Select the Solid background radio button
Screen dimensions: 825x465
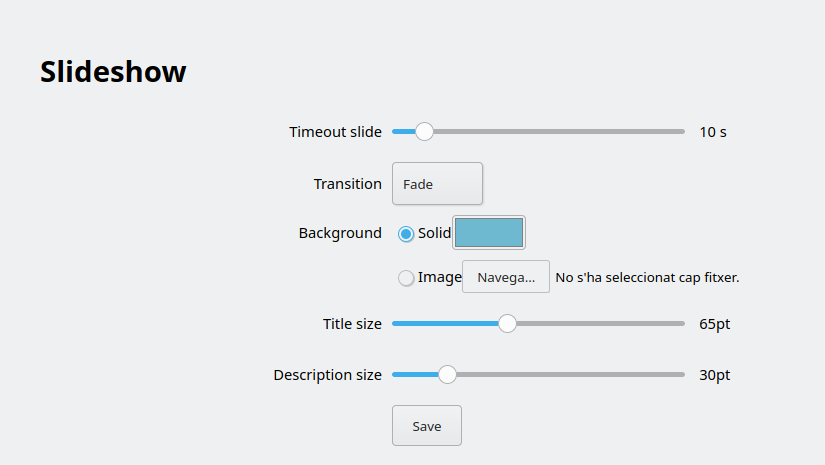click(406, 234)
